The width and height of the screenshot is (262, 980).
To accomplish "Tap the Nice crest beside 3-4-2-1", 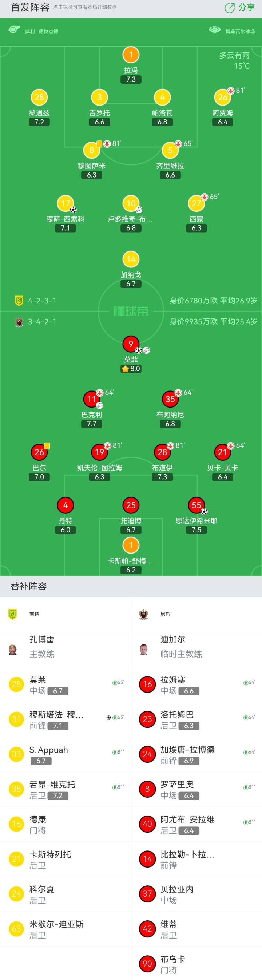I will click(x=19, y=322).
